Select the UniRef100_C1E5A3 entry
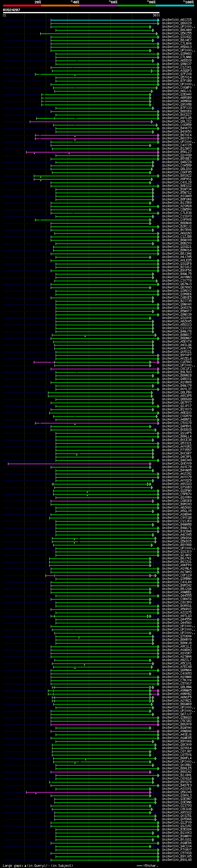Image resolution: width=197 pixels, height=868 pixels. coord(177,362)
